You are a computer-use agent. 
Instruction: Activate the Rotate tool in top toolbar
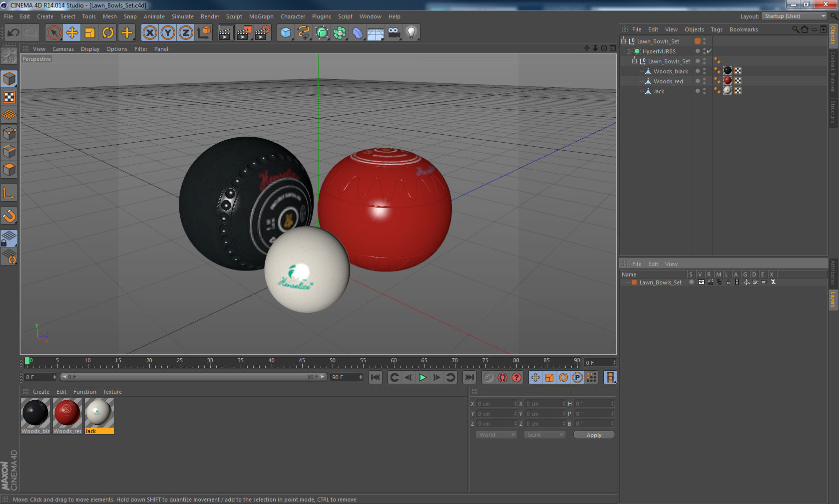(x=108, y=33)
